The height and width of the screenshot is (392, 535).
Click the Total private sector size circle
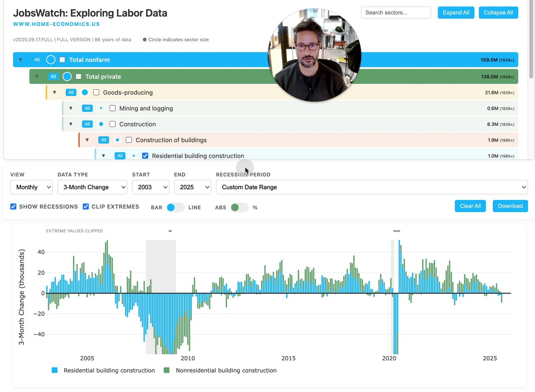(67, 76)
